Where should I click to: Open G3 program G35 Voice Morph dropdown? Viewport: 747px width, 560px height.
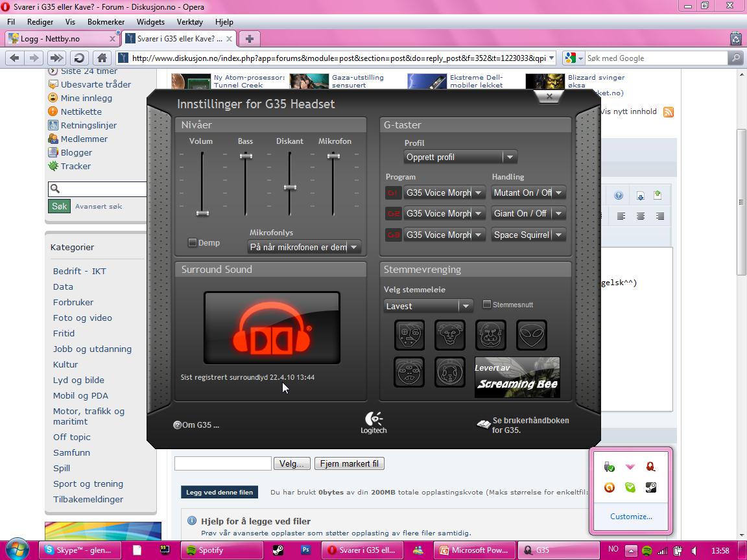point(444,235)
